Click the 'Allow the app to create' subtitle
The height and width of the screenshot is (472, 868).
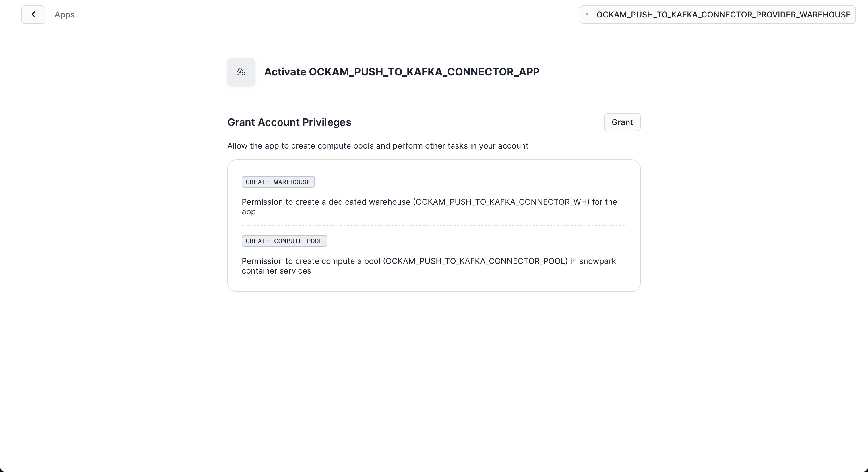[377, 146]
